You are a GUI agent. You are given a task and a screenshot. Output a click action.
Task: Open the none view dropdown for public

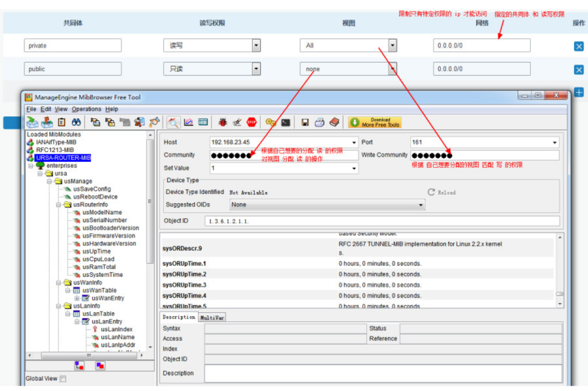(x=393, y=69)
